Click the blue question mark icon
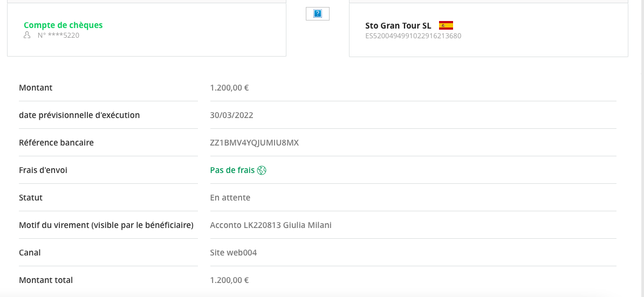 click(318, 13)
